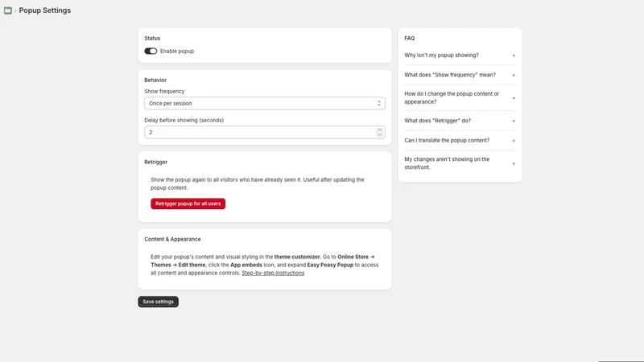Toggle the Enable popup switch

151,51
